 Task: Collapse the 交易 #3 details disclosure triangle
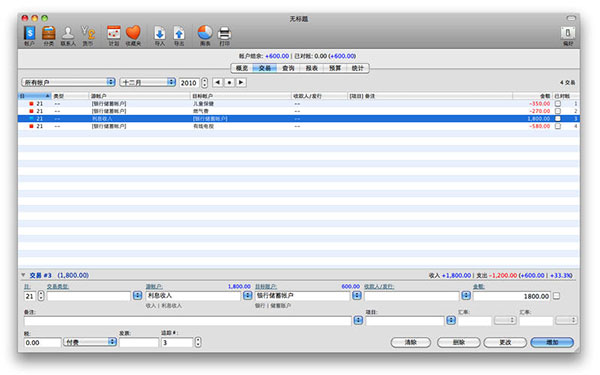point(23,275)
